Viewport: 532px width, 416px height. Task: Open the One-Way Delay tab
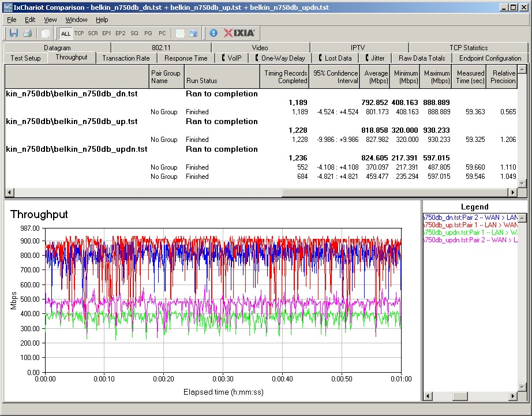click(280, 58)
